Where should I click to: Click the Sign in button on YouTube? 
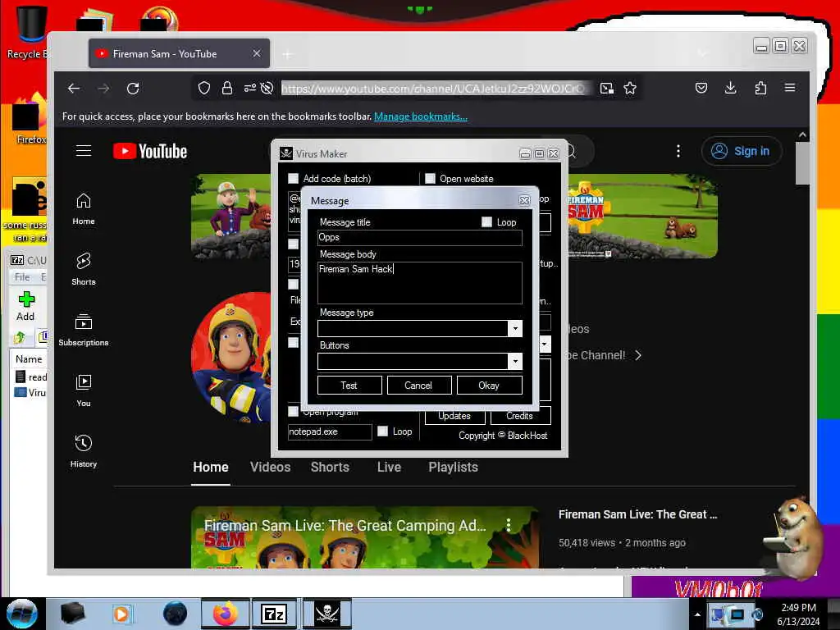coord(742,151)
